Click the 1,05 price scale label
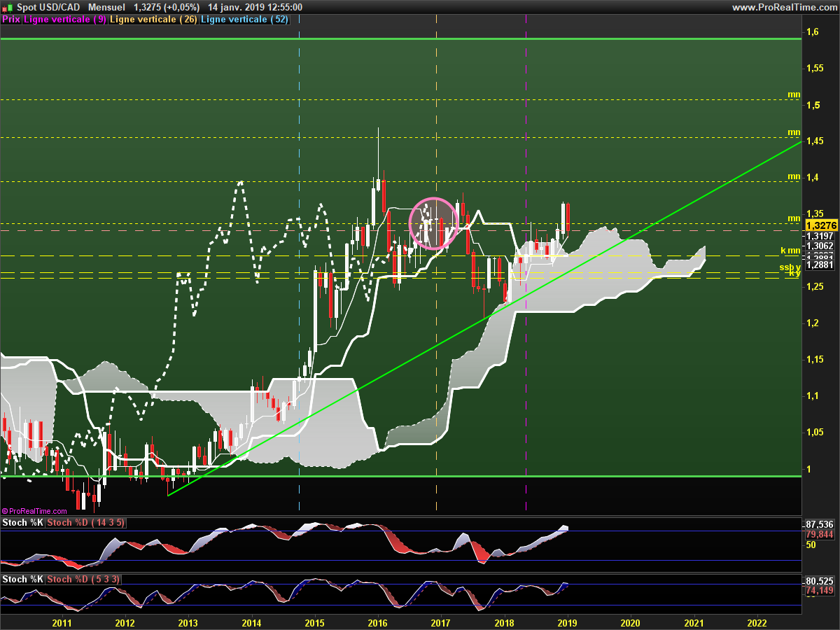840x630 pixels. coord(815,433)
